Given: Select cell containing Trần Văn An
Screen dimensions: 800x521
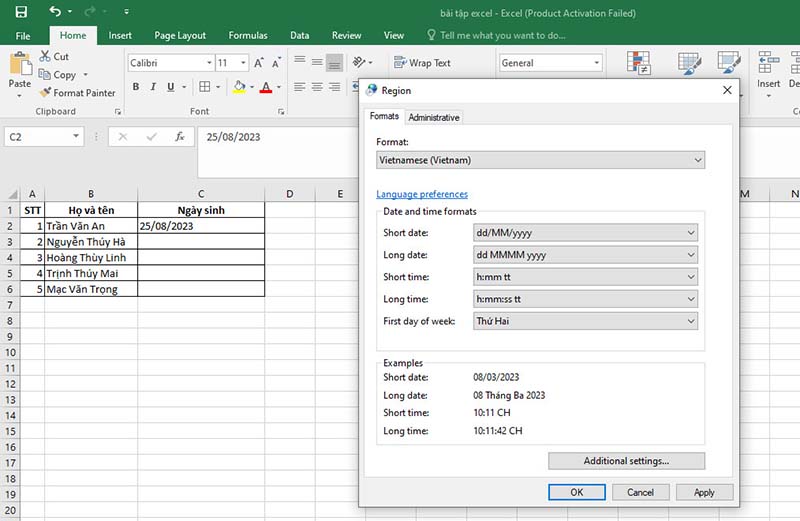Looking at the screenshot, I should point(91,226).
